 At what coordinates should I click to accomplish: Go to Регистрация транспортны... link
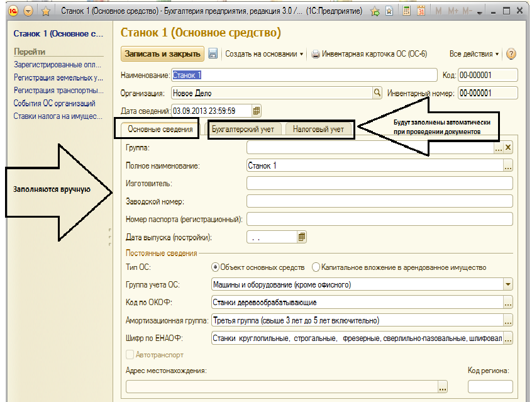[x=58, y=91]
